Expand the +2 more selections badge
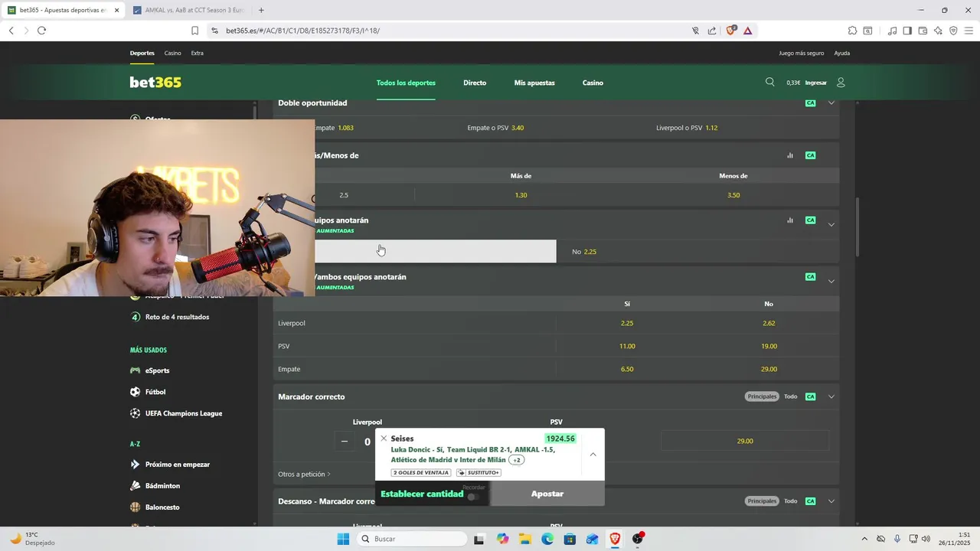The height and width of the screenshot is (551, 980). point(517,460)
